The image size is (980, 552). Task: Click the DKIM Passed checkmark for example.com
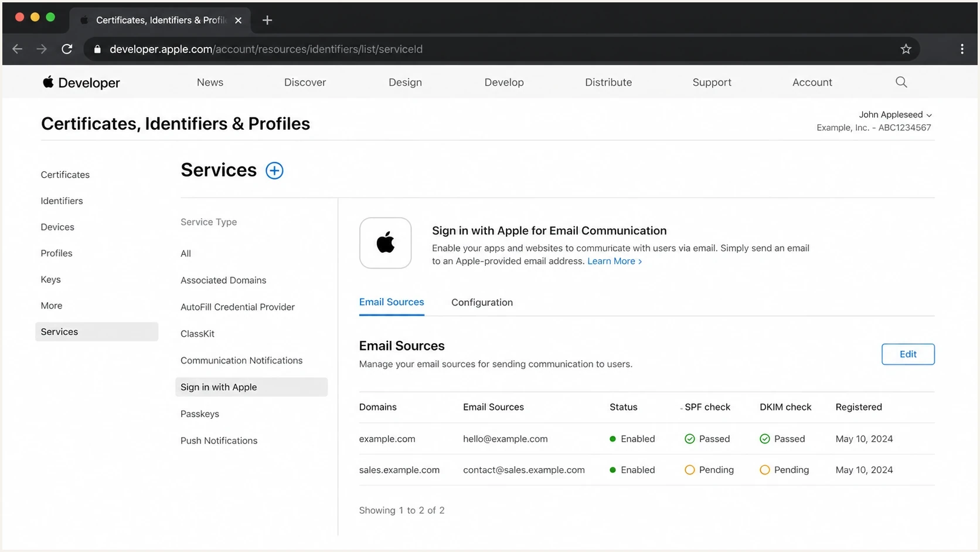tap(765, 439)
